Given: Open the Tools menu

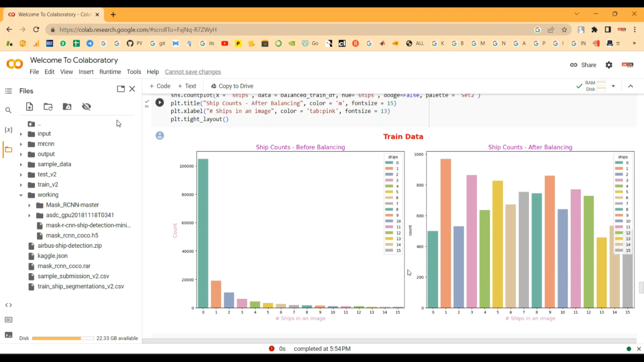Looking at the screenshot, I should 134,72.
